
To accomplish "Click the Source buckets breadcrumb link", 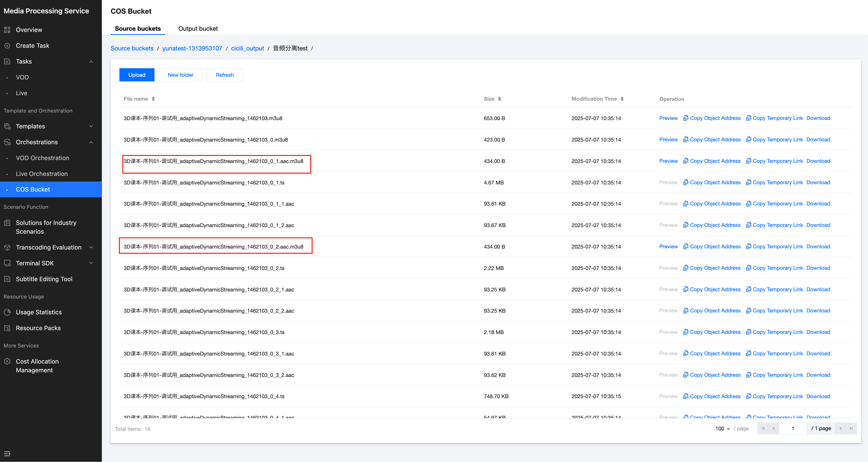I will click(x=132, y=48).
